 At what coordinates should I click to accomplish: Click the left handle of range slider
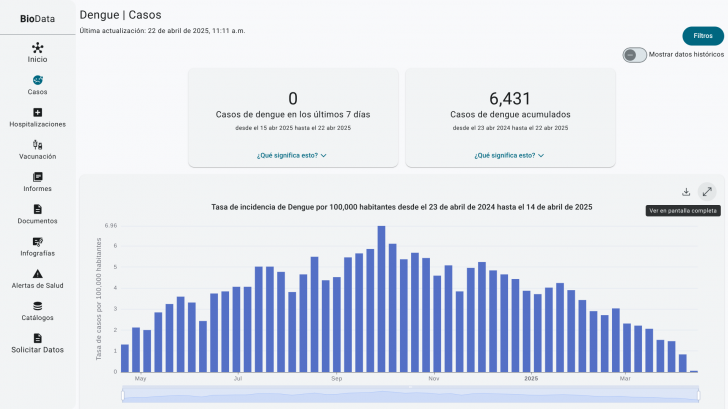(x=122, y=395)
